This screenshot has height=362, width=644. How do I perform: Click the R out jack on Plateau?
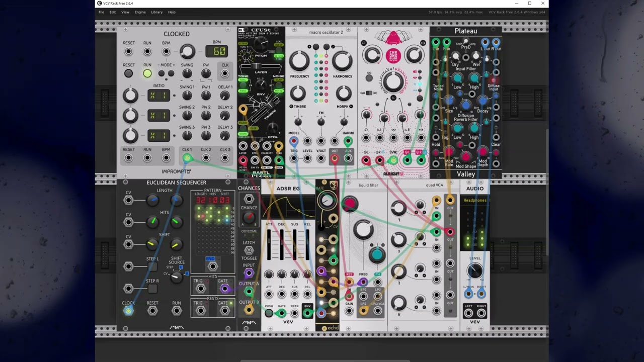[x=496, y=43]
